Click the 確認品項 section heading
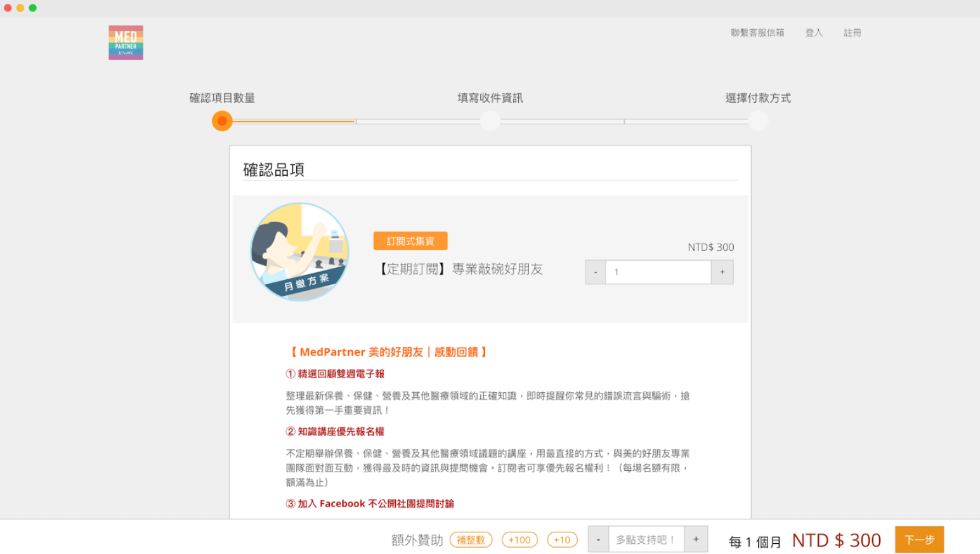This screenshot has width=980, height=554. [274, 169]
